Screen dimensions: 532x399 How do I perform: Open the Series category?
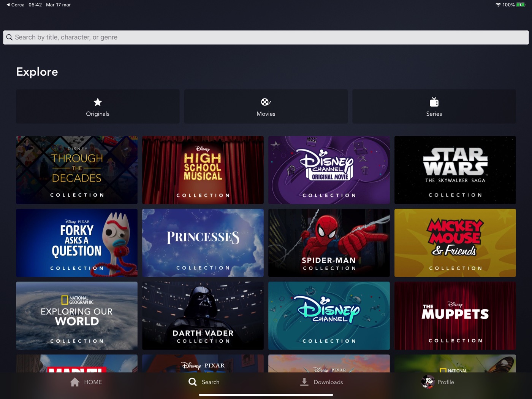click(434, 107)
